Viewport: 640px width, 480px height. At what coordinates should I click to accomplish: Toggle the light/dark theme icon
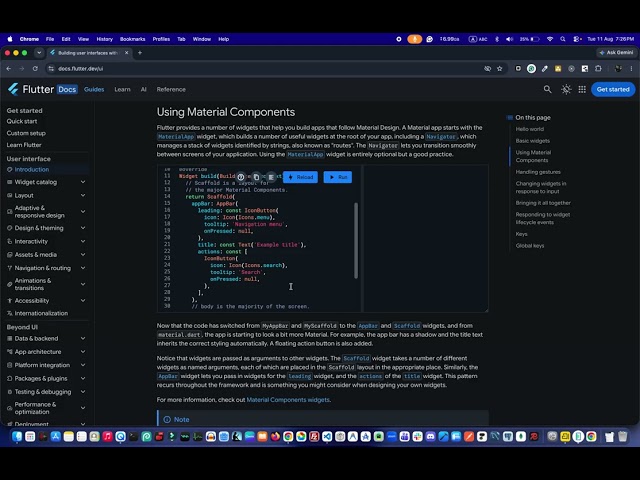click(x=566, y=89)
